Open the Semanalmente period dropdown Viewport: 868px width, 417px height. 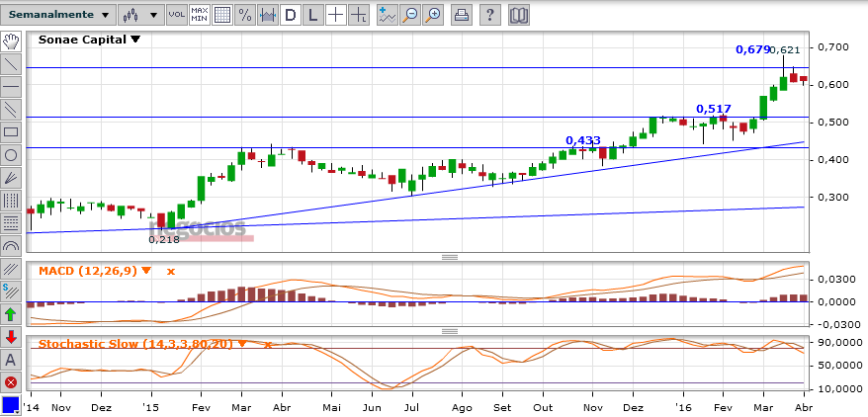tap(58, 15)
